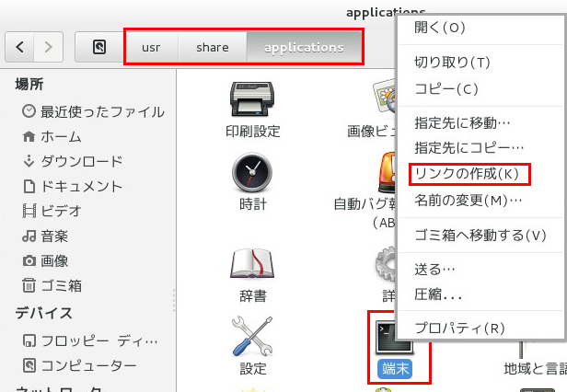Click ゴミ箱へ移動する(V) menu entry
The width and height of the screenshot is (567, 392).
(480, 235)
